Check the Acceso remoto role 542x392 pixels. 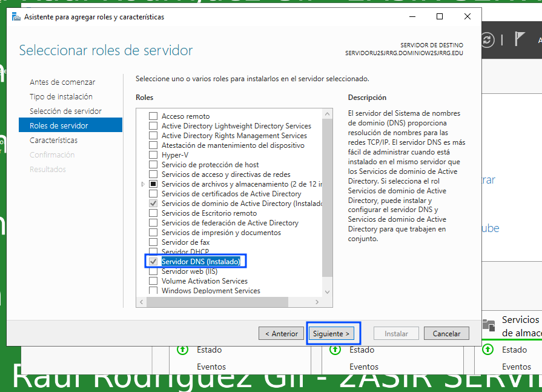(x=153, y=116)
